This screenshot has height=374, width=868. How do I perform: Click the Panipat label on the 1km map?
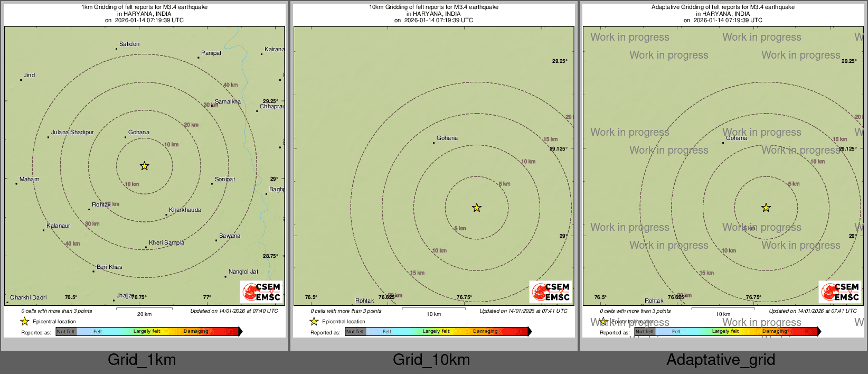point(211,53)
